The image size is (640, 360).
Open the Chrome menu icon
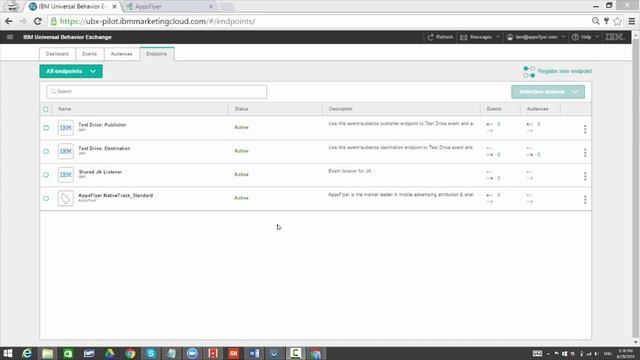tap(631, 21)
